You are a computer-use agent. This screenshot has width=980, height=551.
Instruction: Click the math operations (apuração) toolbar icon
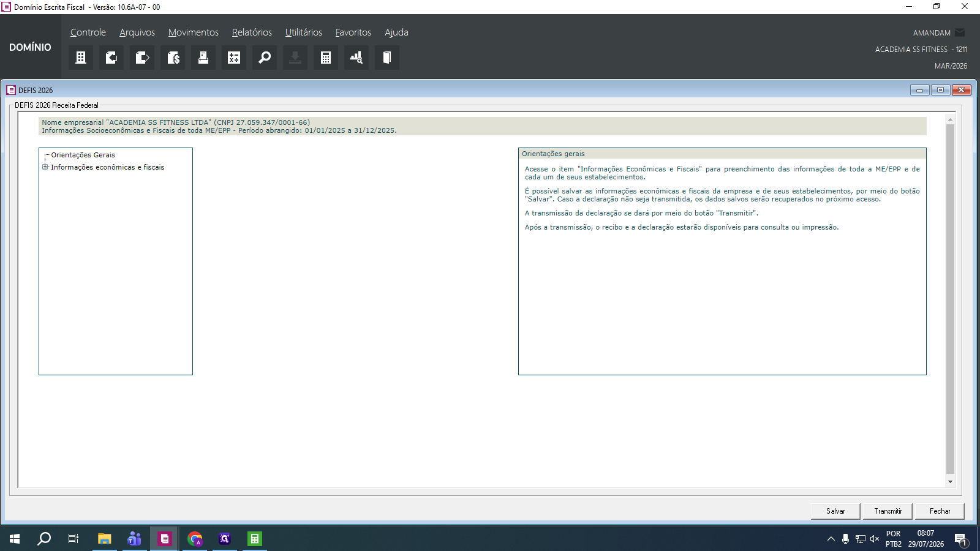pos(234,58)
